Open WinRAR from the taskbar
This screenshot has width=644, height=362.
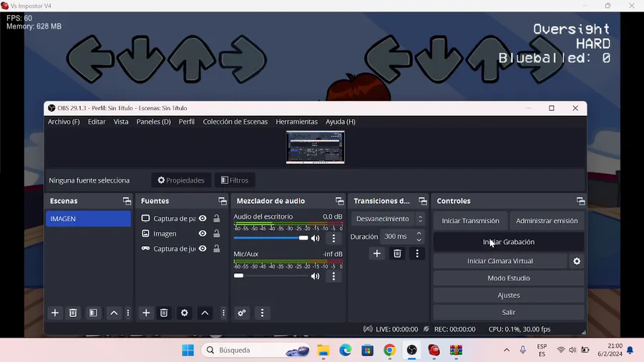(x=456, y=350)
